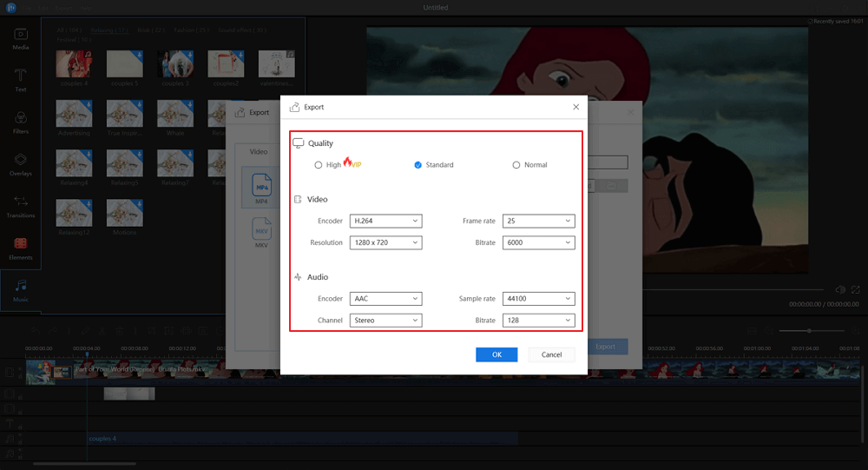Image resolution: width=868 pixels, height=470 pixels.
Task: Open the Resolution 1280 x 720 dropdown
Action: [x=386, y=242]
